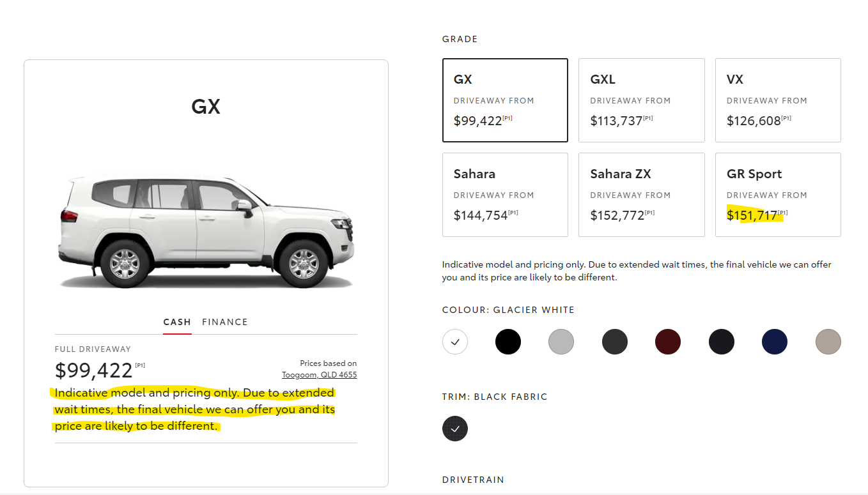Pick the dark red colour swatch
Screen dimensions: 868x495
[668, 342]
